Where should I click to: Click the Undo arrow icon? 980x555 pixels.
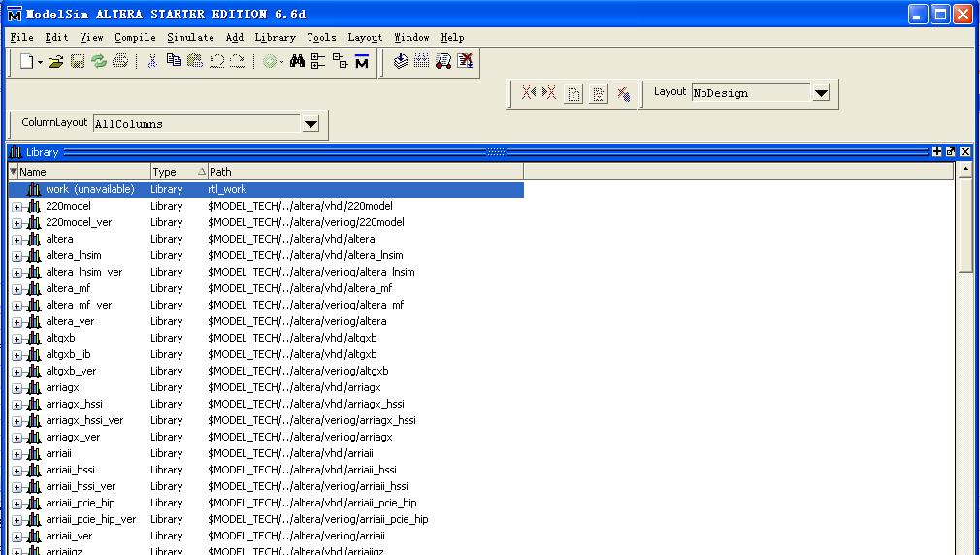click(216, 61)
